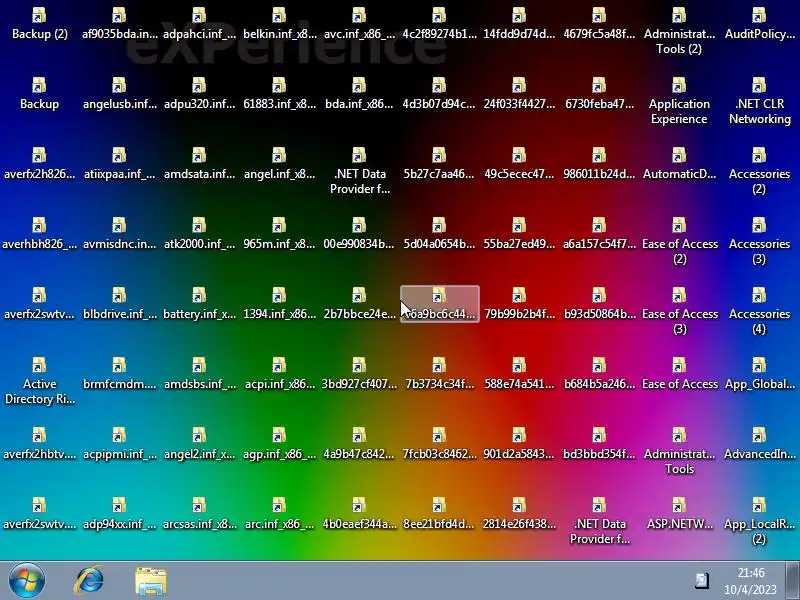Select the 3bd927cf407... desktop icon

[x=359, y=373]
